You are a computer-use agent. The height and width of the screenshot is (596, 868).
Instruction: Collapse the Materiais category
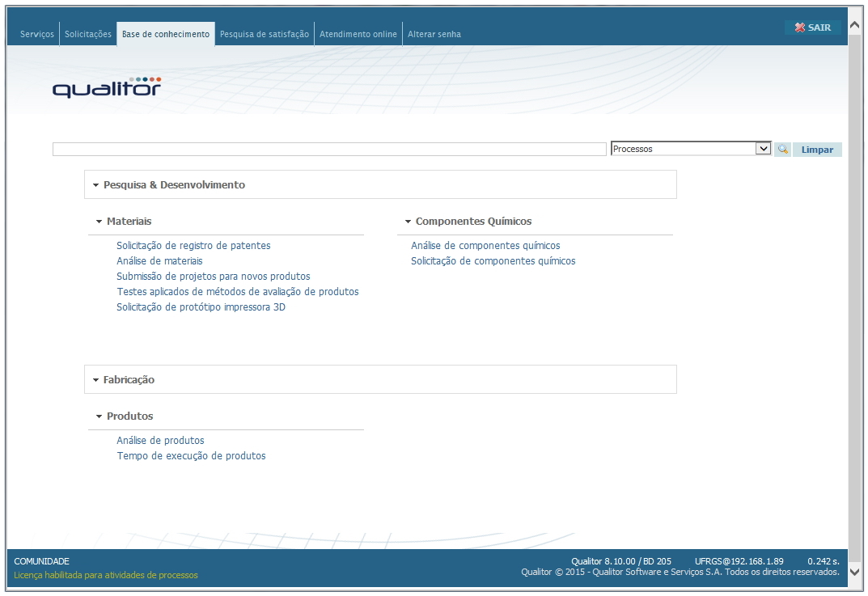(99, 222)
